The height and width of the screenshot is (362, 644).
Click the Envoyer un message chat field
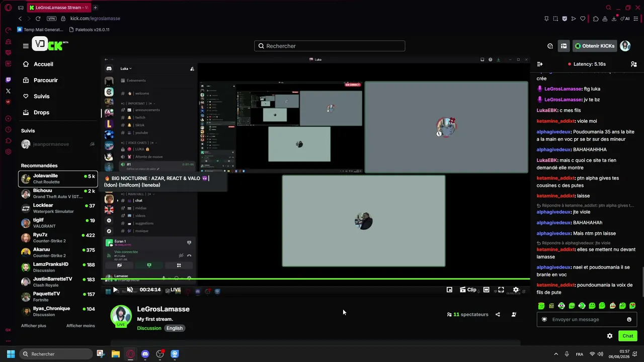(x=587, y=319)
